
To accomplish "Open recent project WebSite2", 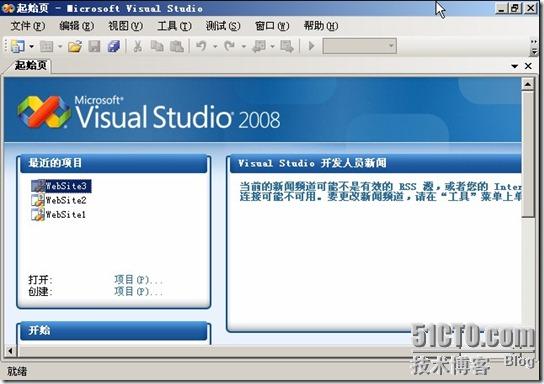I will coord(66,200).
